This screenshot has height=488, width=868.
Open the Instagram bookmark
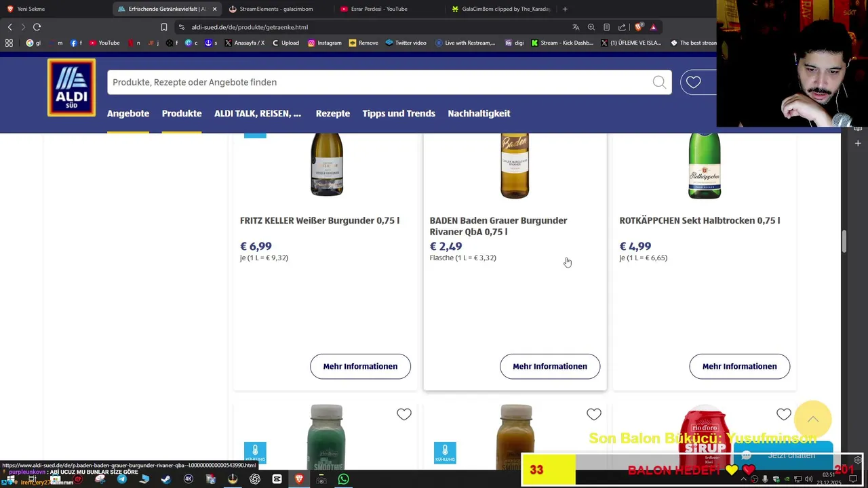[325, 43]
